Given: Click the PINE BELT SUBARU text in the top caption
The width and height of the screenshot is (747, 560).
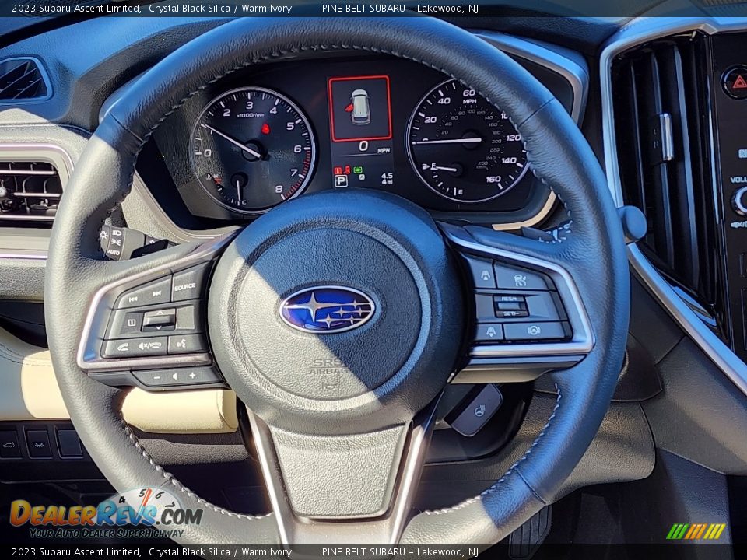Looking at the screenshot, I should [x=363, y=8].
